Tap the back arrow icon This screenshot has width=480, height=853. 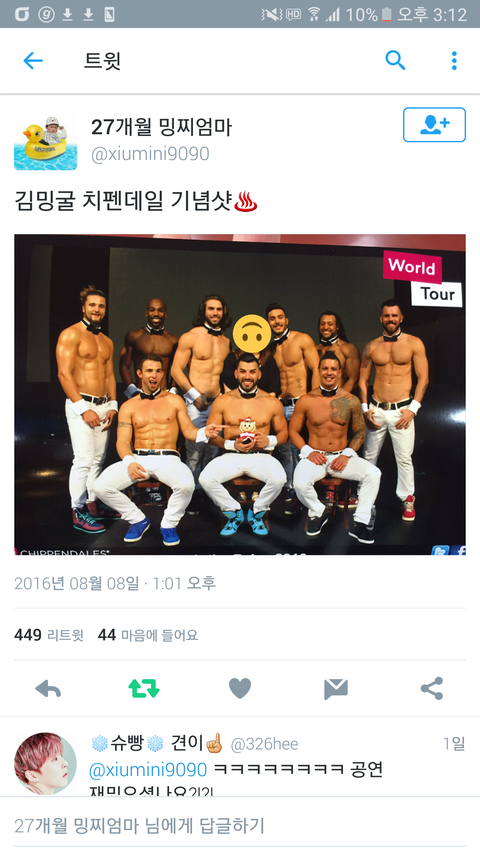33,60
